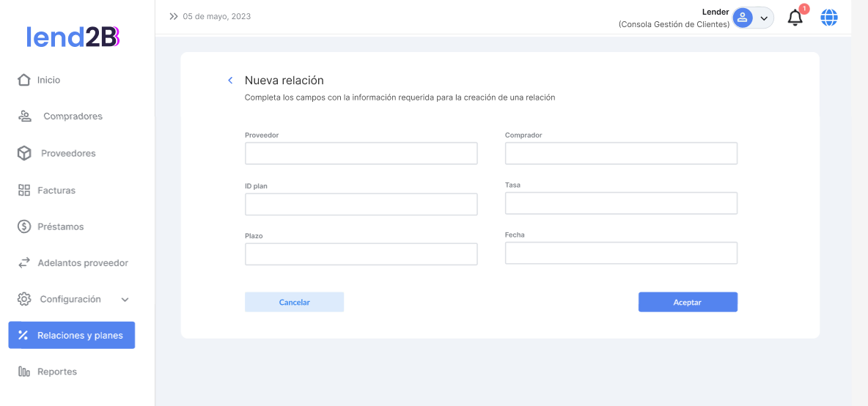
Task: Click the lend2B logo
Action: click(x=73, y=37)
